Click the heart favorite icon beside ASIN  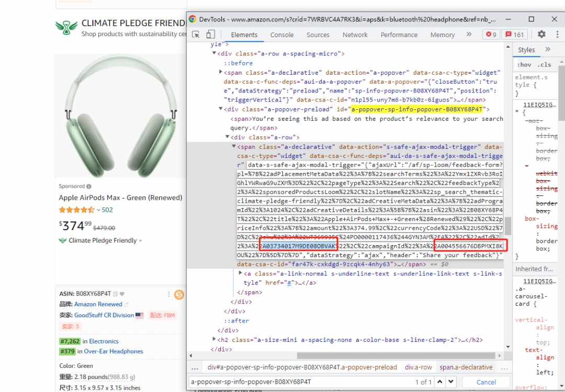(122, 294)
